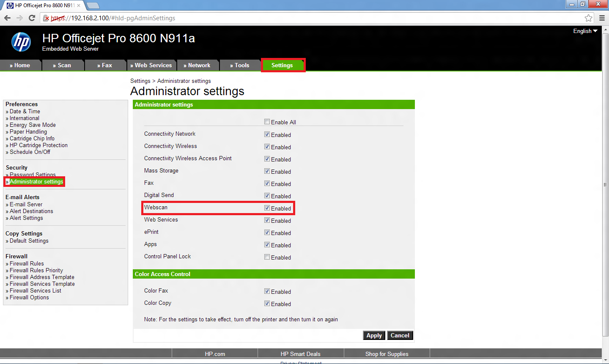This screenshot has height=364, width=609.
Task: Toggle Connectivity Wireless Enabled checkbox
Action: (267, 147)
